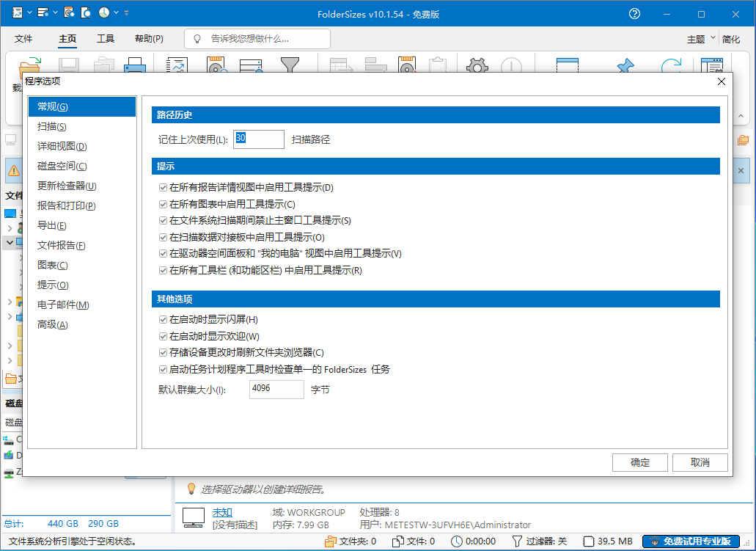Open the customize quick access toolbar arrow
This screenshot has width=756, height=551.
pyautogui.click(x=126, y=13)
